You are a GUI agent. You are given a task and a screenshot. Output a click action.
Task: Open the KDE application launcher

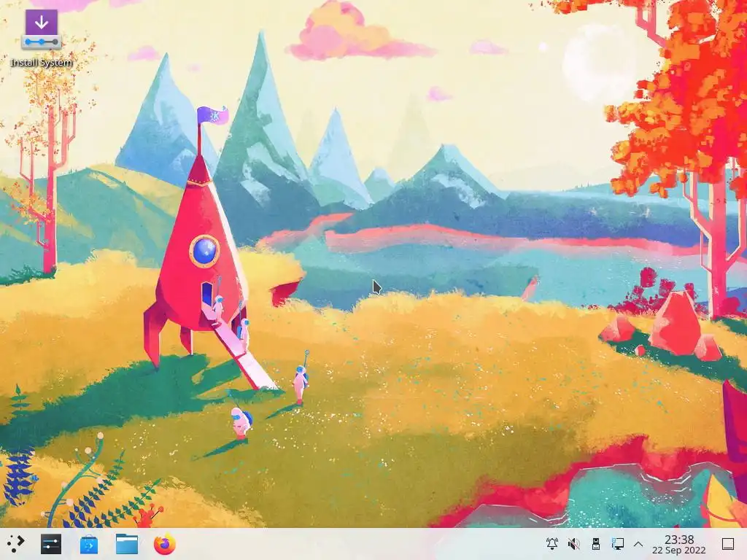pyautogui.click(x=16, y=544)
